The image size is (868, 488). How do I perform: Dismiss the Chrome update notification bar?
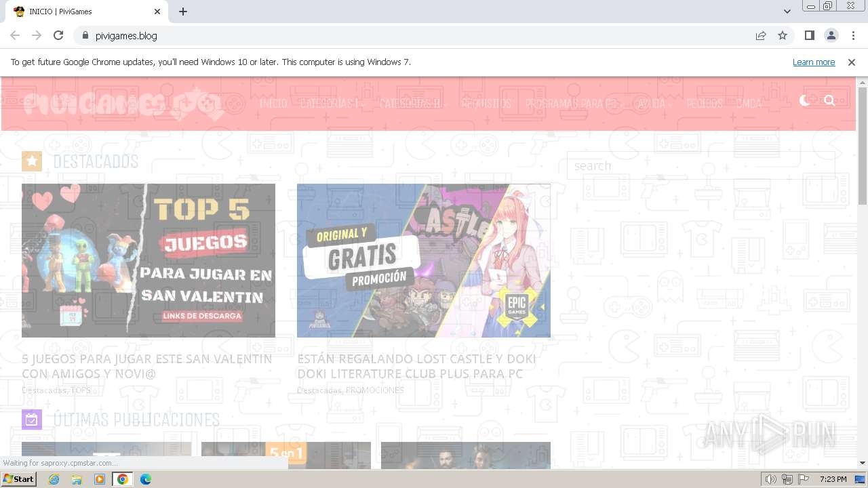tap(852, 62)
